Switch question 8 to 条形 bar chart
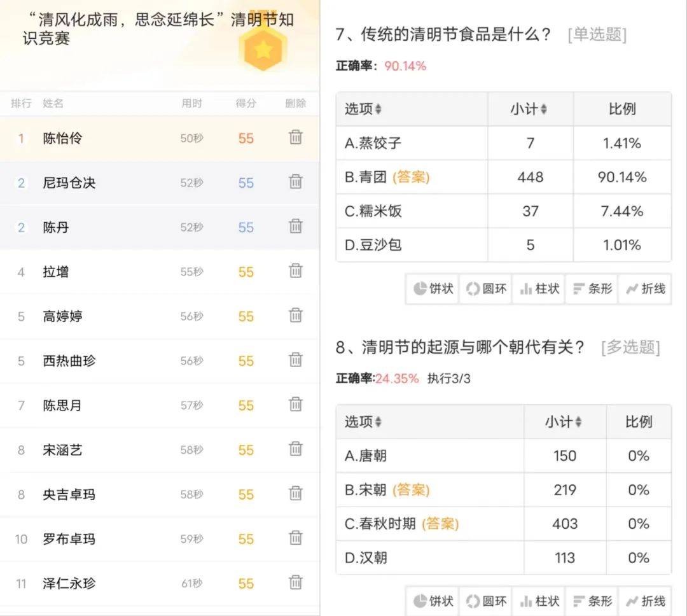The width and height of the screenshot is (687, 616). [x=592, y=601]
